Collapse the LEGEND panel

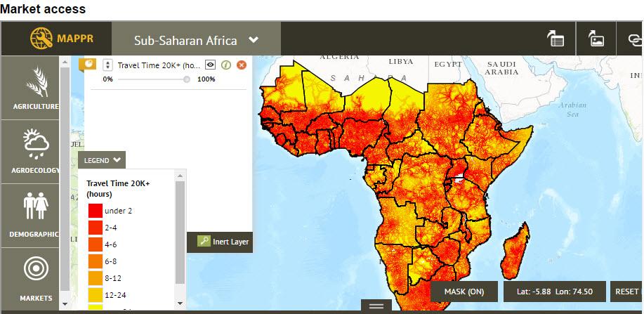tap(102, 160)
